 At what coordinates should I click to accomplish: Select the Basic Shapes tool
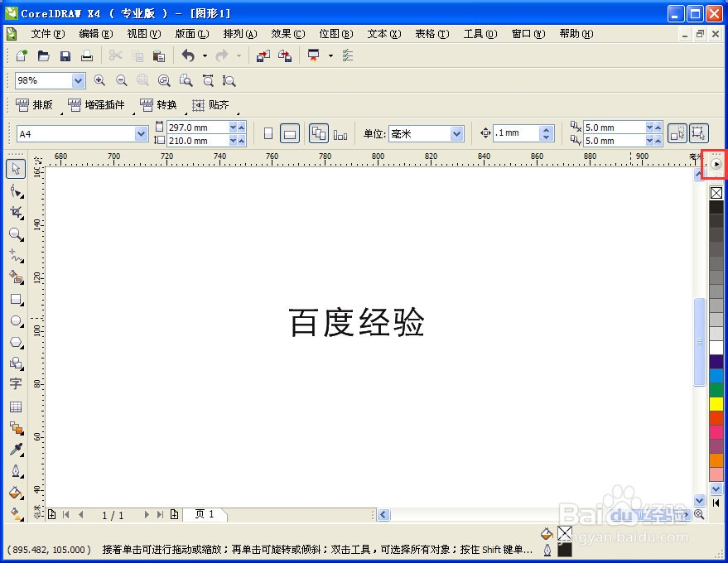[17, 363]
